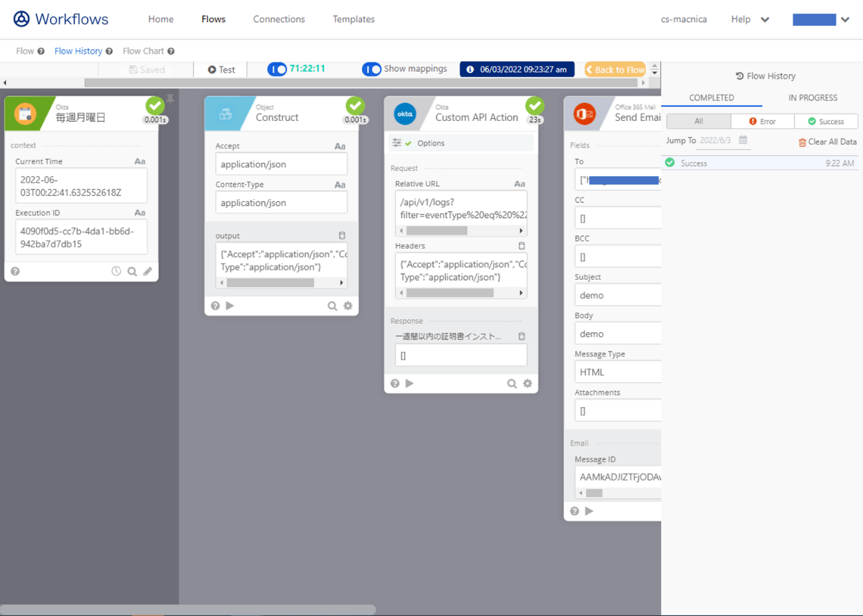Viewport: 863px width, 616px height.
Task: Click the Okta Workflows logo
Action: tap(61, 19)
